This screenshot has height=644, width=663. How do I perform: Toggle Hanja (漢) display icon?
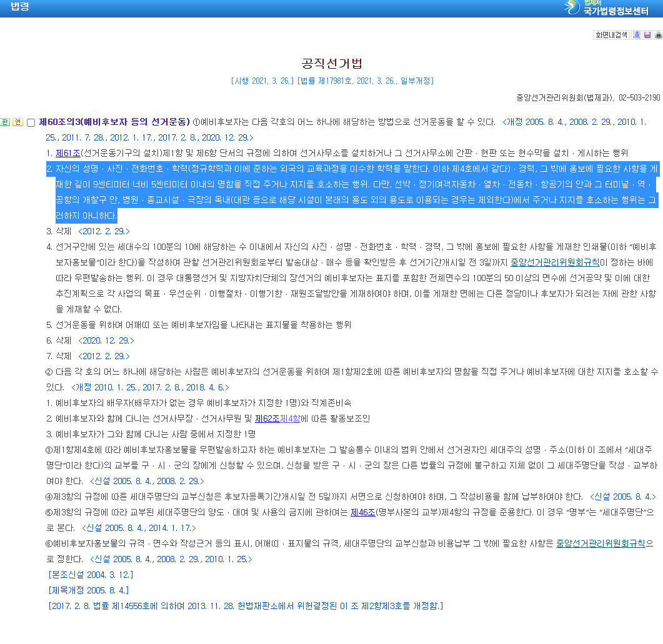click(x=636, y=35)
